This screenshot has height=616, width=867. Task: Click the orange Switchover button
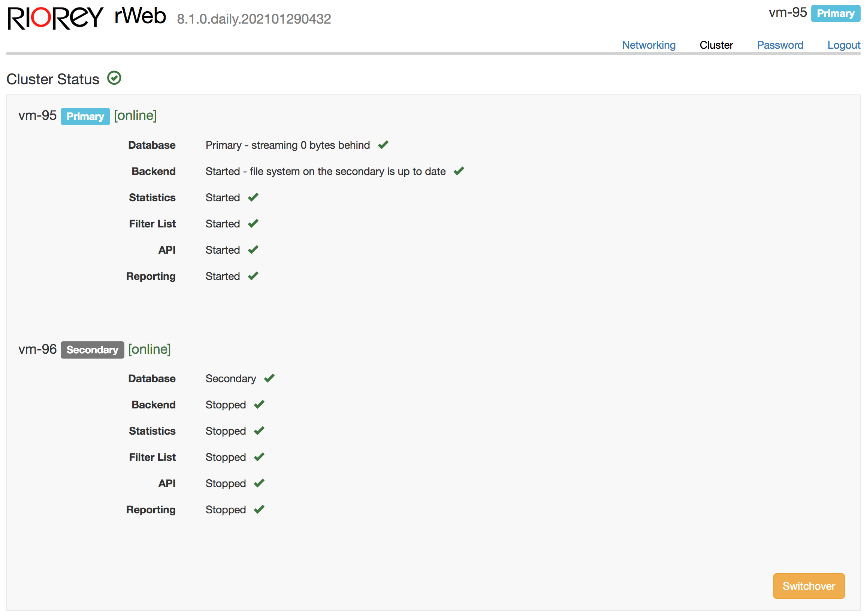(x=809, y=586)
